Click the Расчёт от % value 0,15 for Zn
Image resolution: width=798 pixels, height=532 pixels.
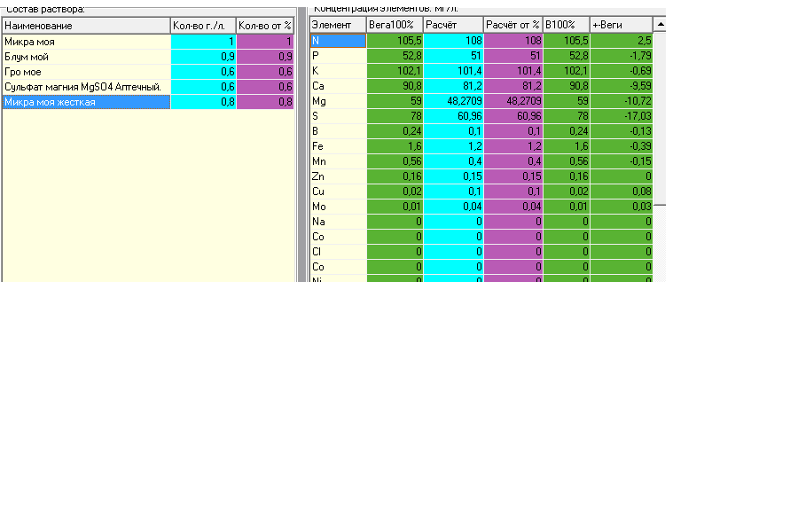tap(513, 176)
